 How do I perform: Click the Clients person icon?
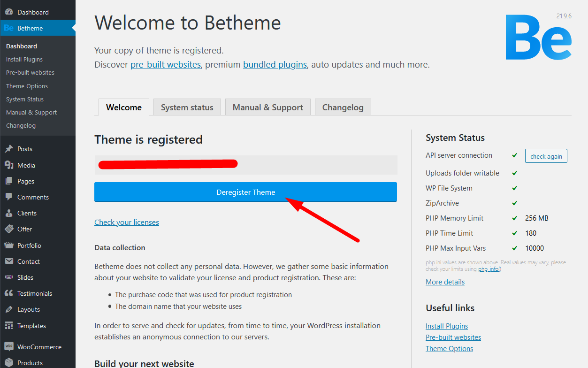click(x=8, y=213)
